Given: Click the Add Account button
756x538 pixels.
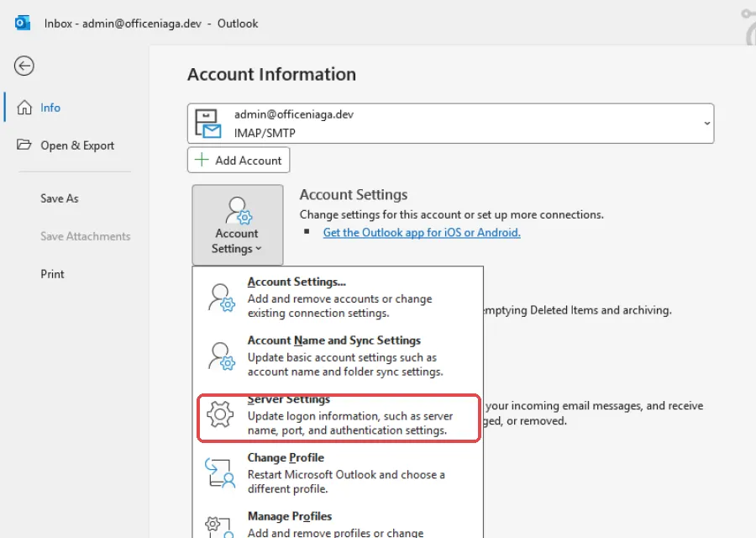Looking at the screenshot, I should pyautogui.click(x=239, y=161).
